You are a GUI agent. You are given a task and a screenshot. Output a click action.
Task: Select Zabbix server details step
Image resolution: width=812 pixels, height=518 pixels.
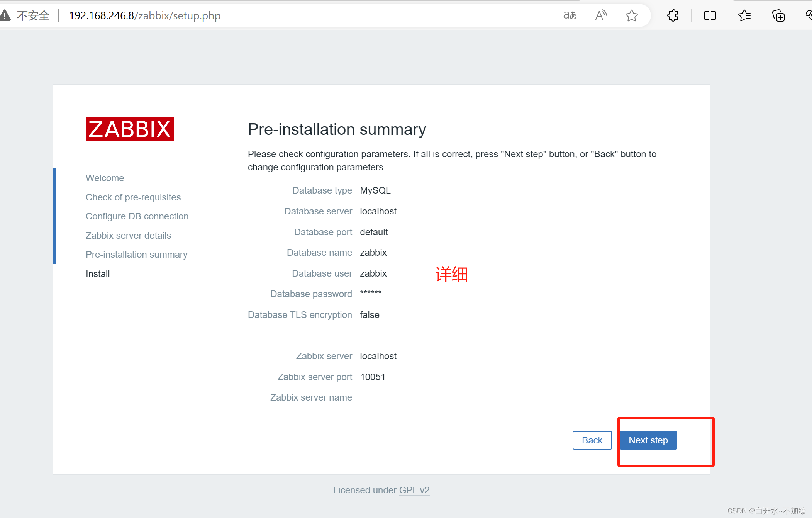(x=128, y=236)
